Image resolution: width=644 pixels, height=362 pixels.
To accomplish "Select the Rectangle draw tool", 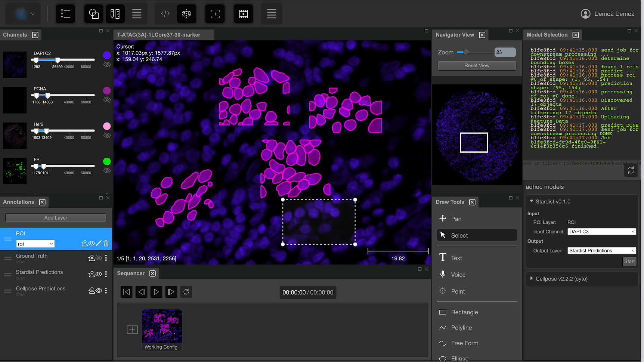I will pos(464,312).
